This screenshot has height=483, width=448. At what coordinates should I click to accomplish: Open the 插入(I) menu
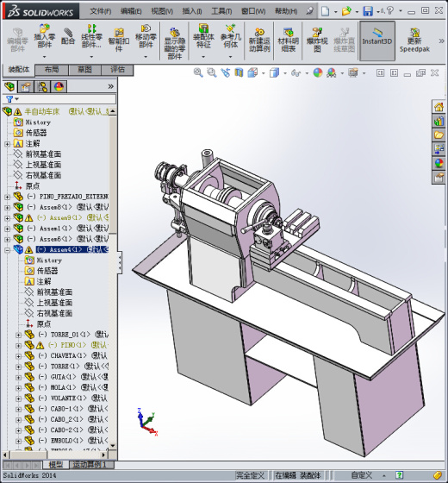[192, 11]
